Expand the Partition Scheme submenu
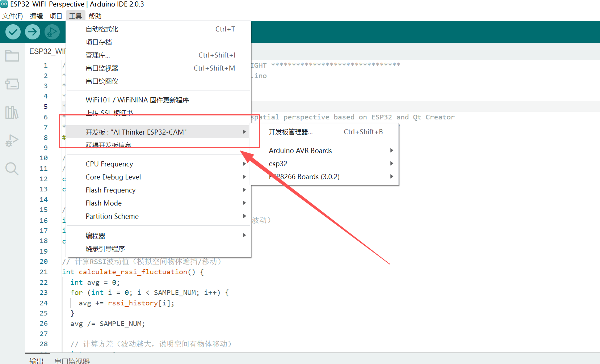600x364 pixels. pyautogui.click(x=159, y=216)
